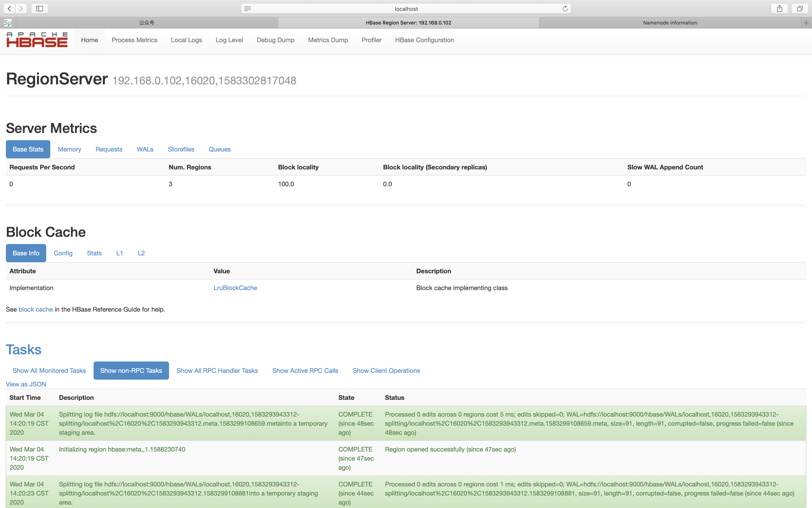This screenshot has height=508, width=812.
Task: Open the Share icon in the toolbar
Action: point(779,8)
